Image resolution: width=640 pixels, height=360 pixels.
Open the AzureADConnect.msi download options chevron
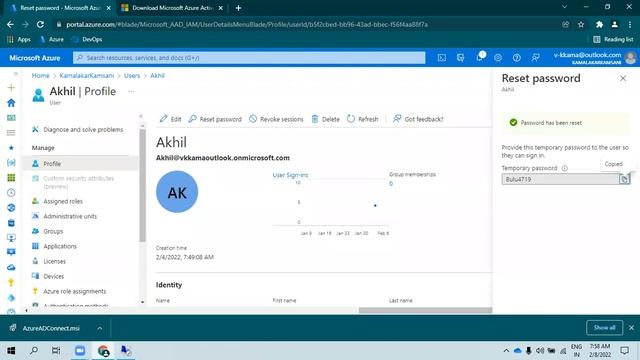tap(100, 328)
